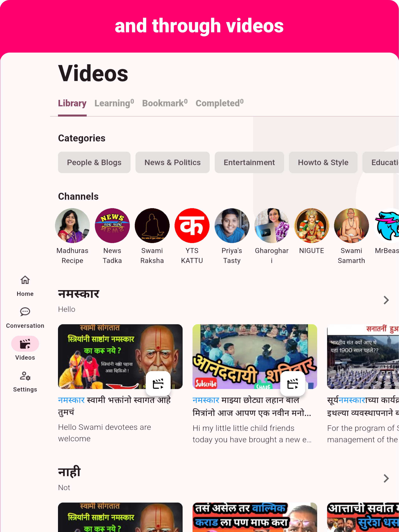Open Settings in the sidebar

[x=25, y=381]
